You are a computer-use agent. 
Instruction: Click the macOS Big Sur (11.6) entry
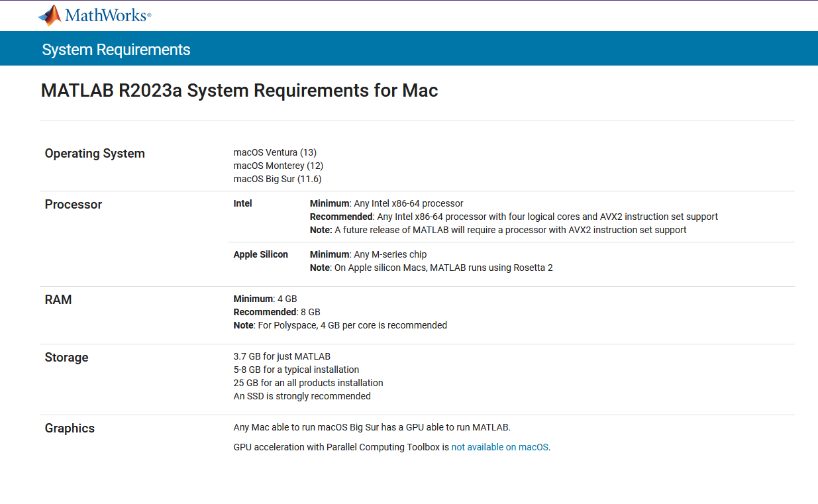278,179
